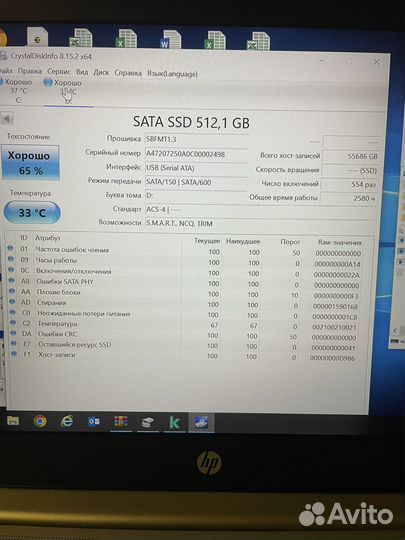Click status dot for Стирания row
This screenshot has width=405, height=540.
coord(12,302)
